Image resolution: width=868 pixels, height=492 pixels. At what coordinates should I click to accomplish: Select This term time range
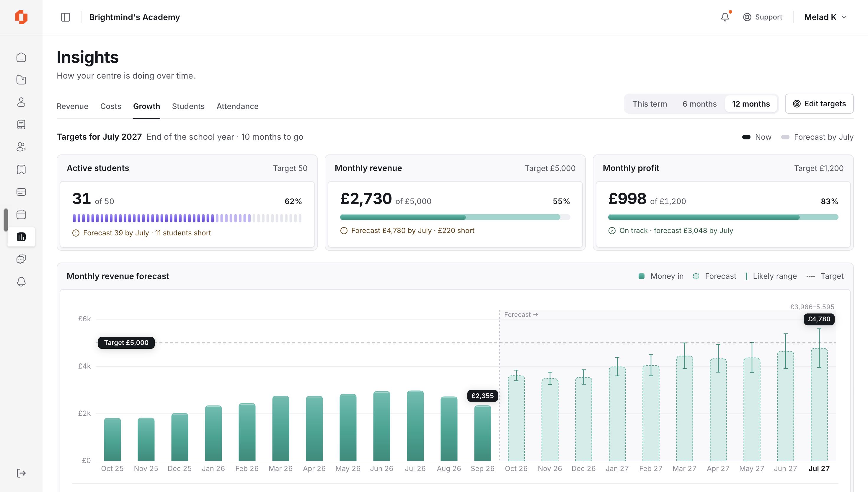(650, 104)
